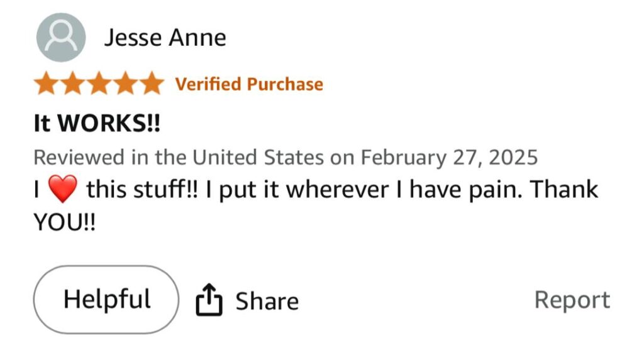
Task: Open Jesse Anne's reviewer profile name
Action: point(165,38)
